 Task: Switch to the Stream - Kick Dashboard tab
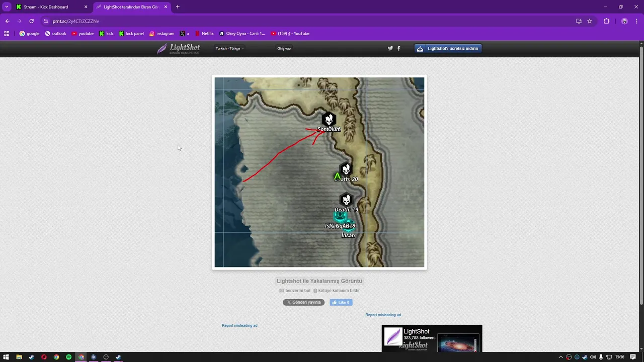[x=51, y=7]
